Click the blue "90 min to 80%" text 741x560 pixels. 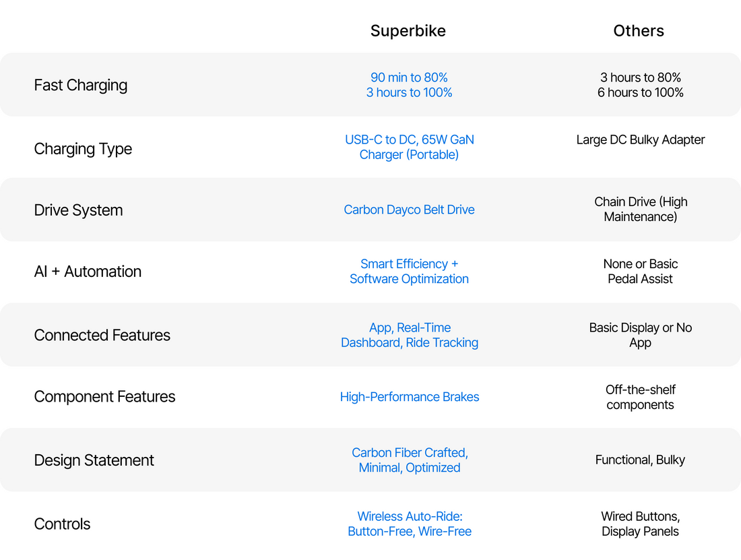coord(409,77)
